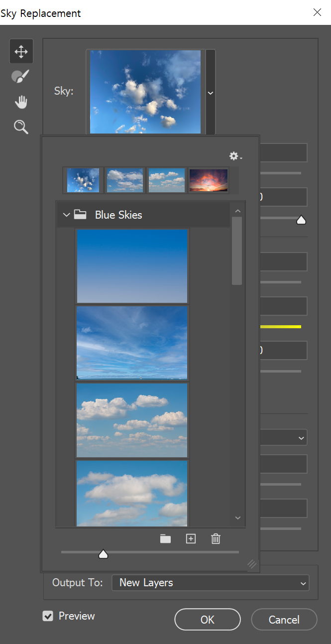Select the Sky Brush tool
This screenshot has width=331, height=644.
21,77
